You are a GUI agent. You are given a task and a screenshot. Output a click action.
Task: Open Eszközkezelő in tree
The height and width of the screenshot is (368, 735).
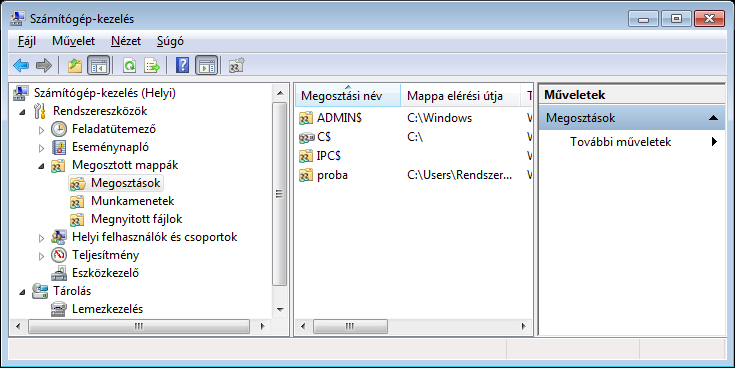(105, 273)
